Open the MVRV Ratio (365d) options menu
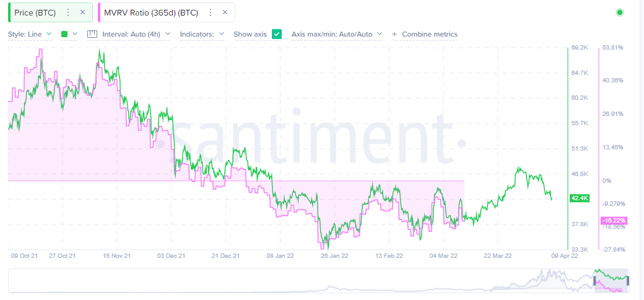Viewport: 644px width, 300px height. [211, 13]
